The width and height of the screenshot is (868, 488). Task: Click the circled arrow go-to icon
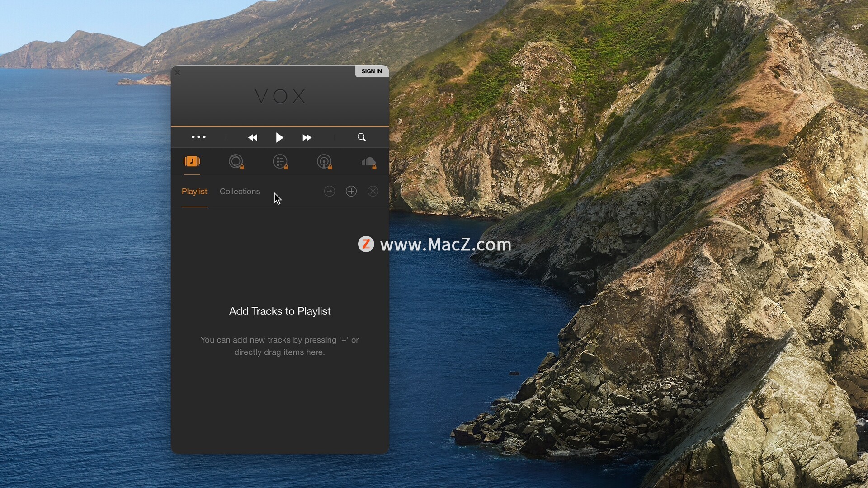click(330, 191)
